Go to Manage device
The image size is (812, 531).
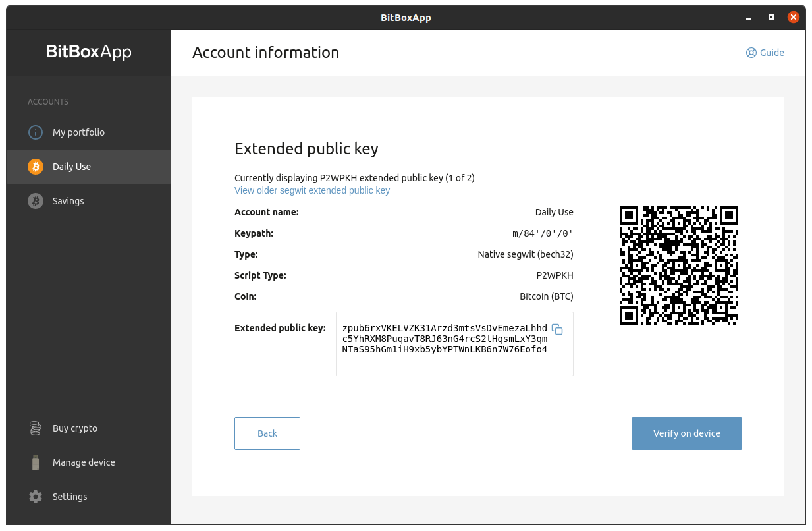89,462
